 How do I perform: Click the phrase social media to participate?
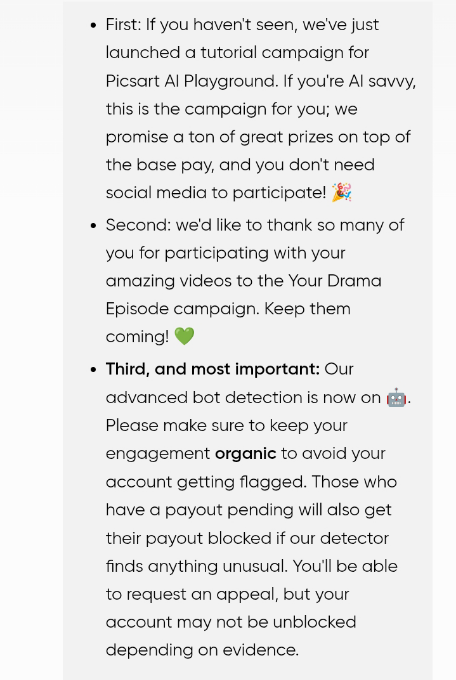pos(216,193)
